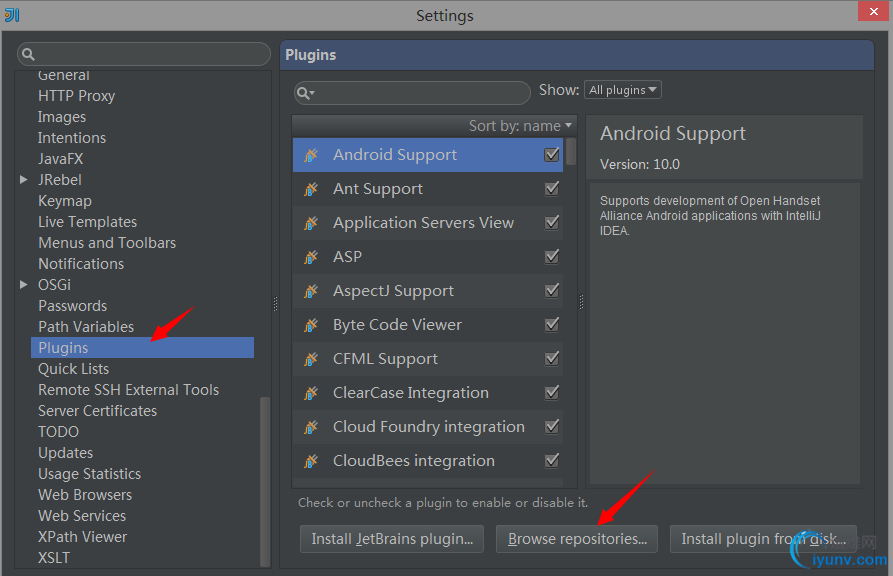Expand the OSGi tree node
This screenshot has height=576, width=893.
click(23, 285)
